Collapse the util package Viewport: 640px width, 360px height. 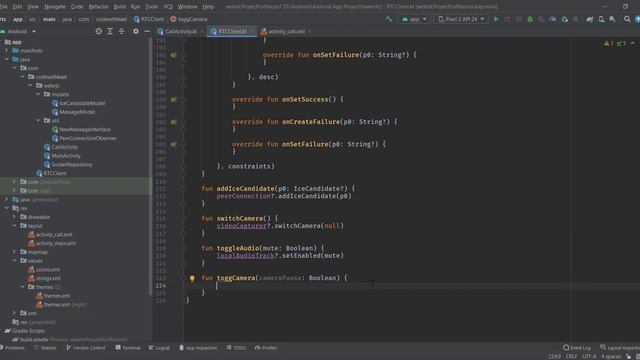(38, 120)
